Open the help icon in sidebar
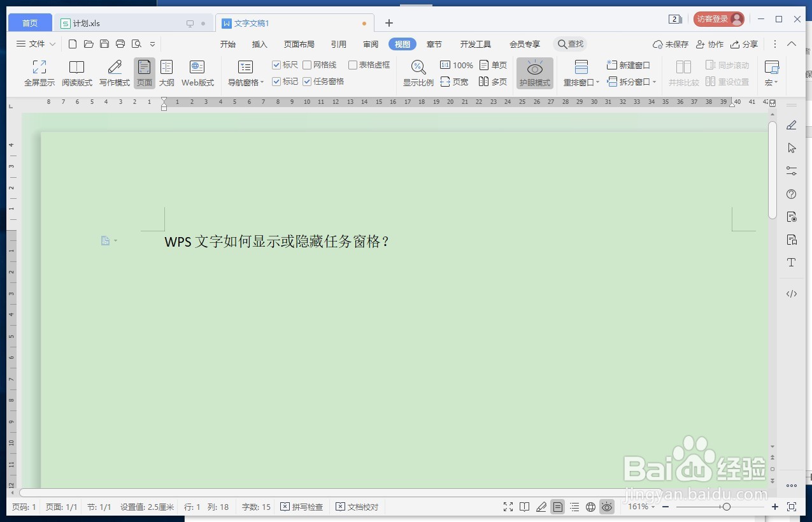The width and height of the screenshot is (812, 522). (x=792, y=194)
